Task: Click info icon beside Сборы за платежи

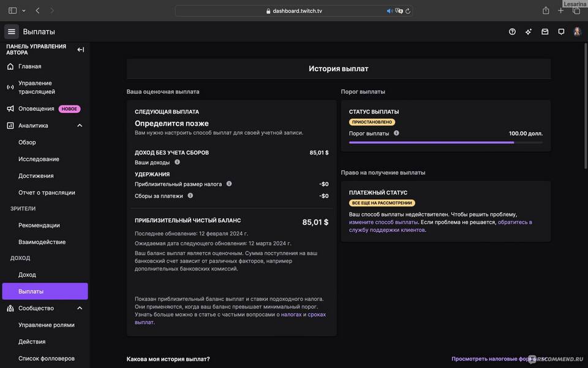Action: click(190, 196)
